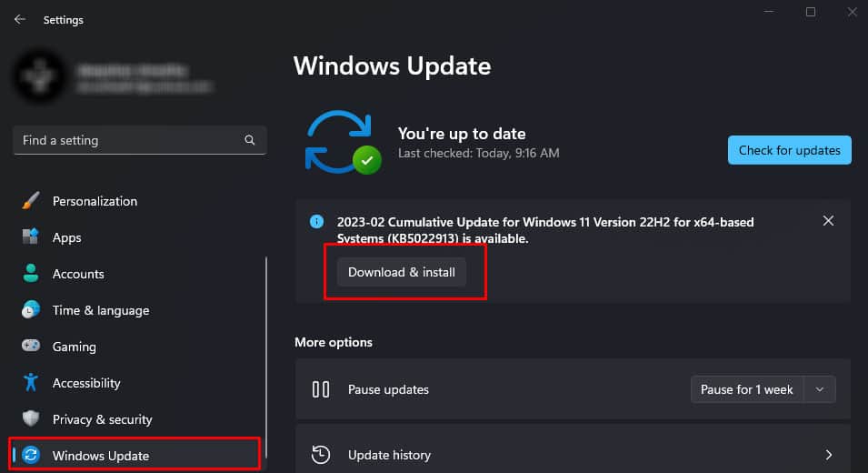Click the Windows Update page title

coord(392,65)
